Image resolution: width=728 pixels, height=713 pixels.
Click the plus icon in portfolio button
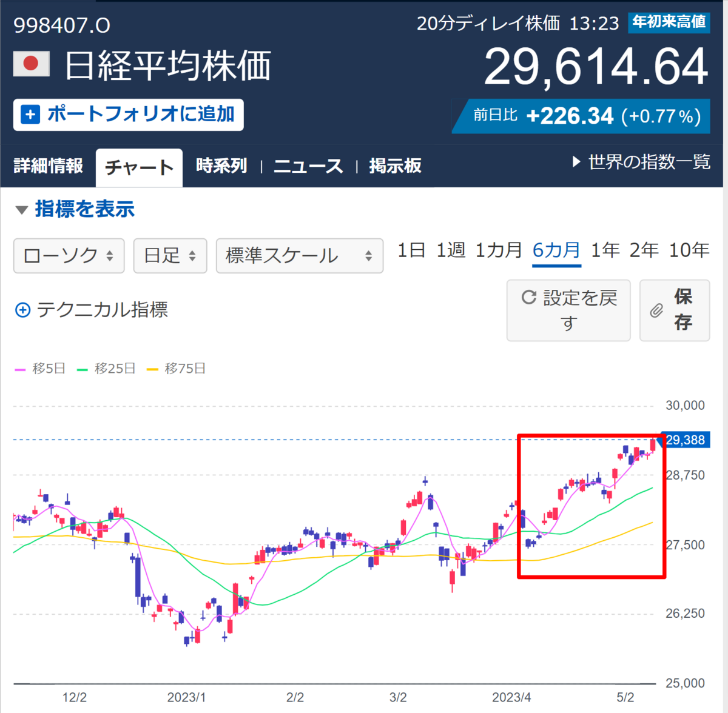[x=30, y=115]
